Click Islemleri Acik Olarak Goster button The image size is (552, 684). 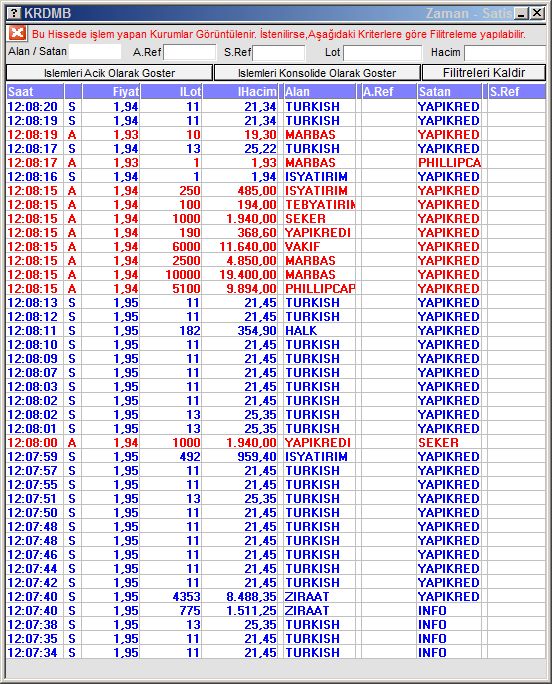[109, 73]
